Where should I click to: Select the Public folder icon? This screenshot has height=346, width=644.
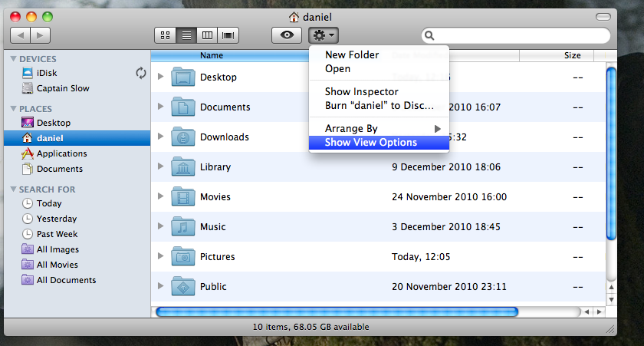[x=183, y=286]
